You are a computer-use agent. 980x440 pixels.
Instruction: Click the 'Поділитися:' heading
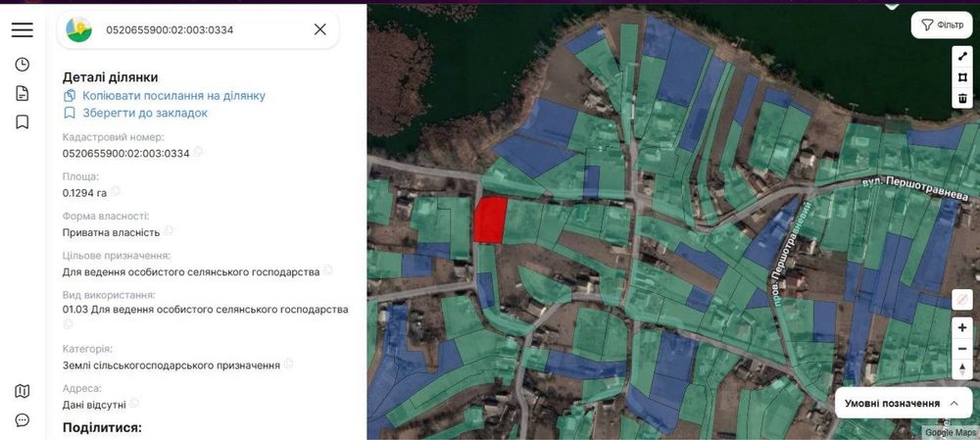(102, 428)
